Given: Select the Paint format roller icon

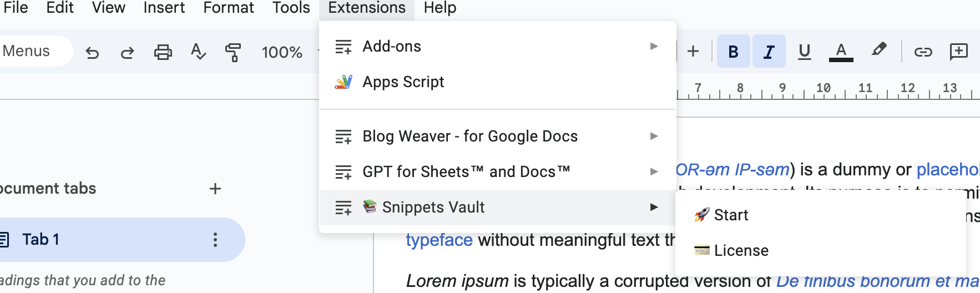Looking at the screenshot, I should click(x=233, y=52).
